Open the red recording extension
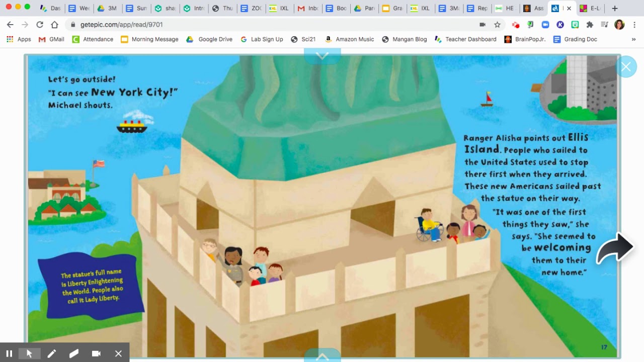This screenshot has height=362, width=644. click(x=516, y=24)
